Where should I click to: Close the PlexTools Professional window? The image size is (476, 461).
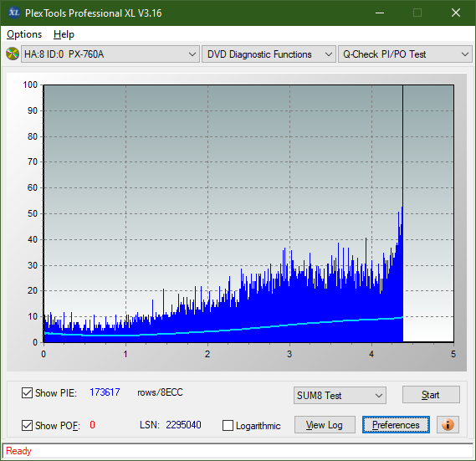(x=456, y=13)
